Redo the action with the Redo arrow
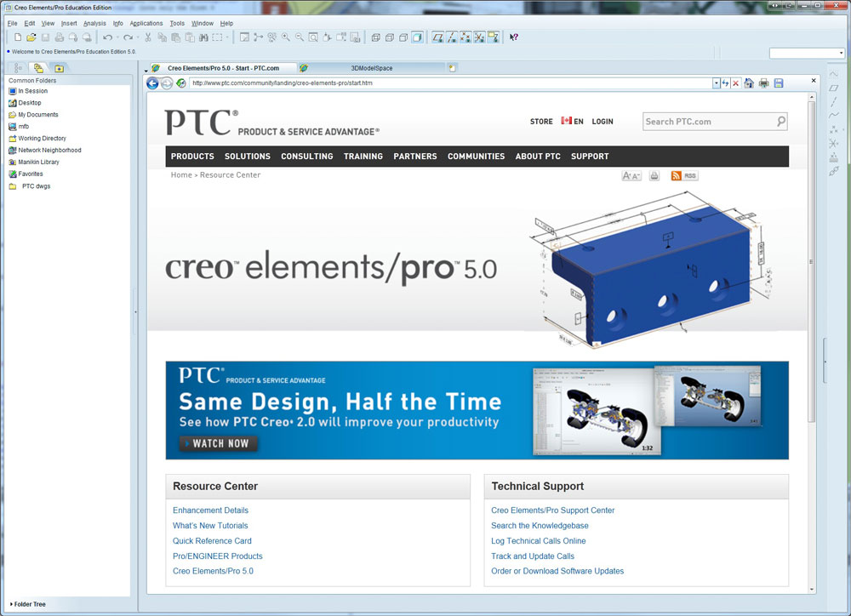Viewport: 851px width, 616px height. pyautogui.click(x=129, y=37)
